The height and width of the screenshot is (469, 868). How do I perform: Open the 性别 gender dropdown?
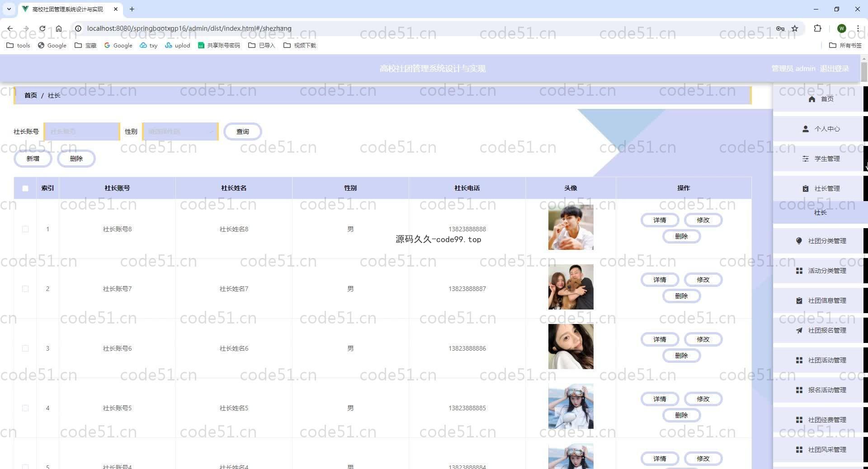181,131
